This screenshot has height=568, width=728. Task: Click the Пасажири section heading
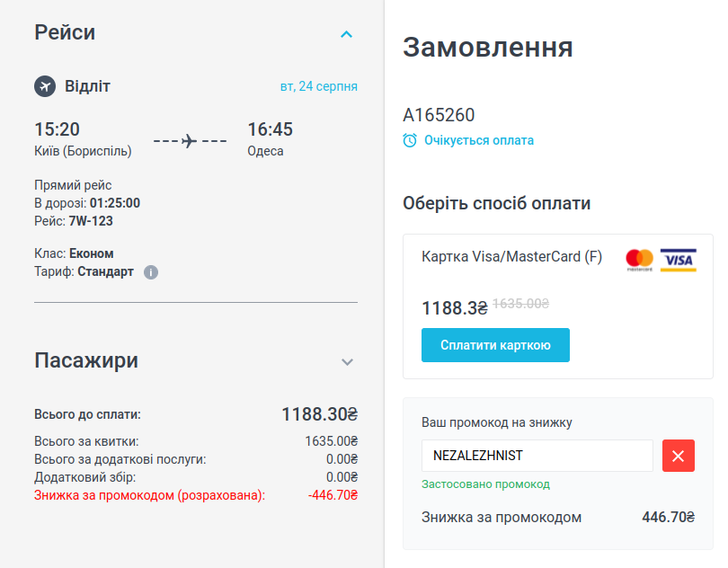coord(86,360)
